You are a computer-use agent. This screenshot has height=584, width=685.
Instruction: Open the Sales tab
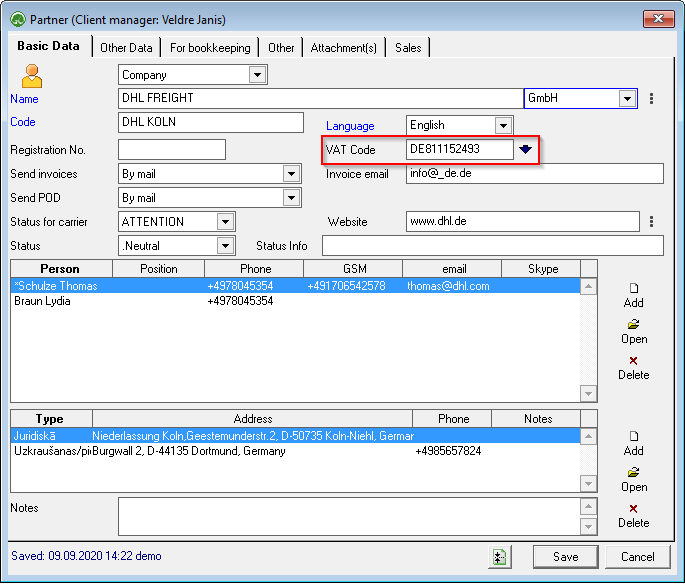(x=408, y=48)
